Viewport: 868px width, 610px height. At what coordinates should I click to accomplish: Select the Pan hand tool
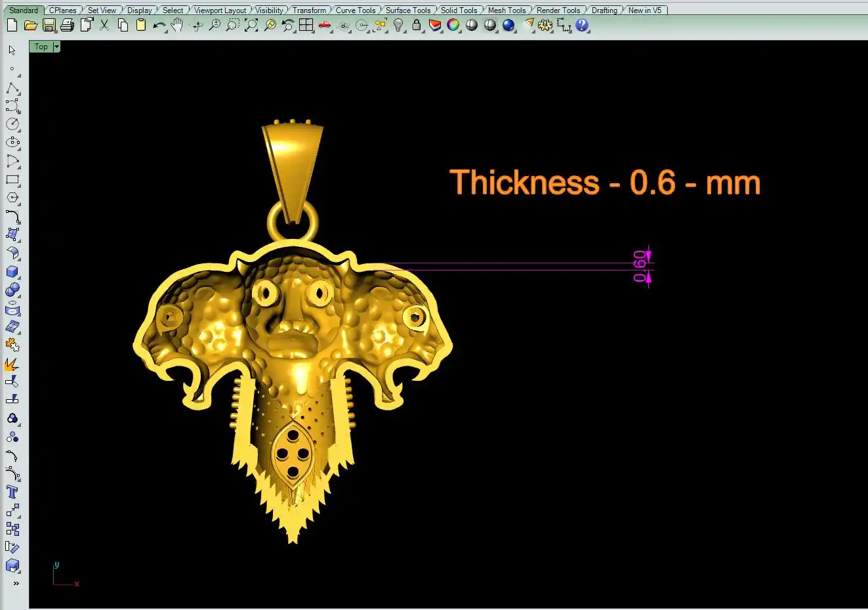tap(177, 26)
